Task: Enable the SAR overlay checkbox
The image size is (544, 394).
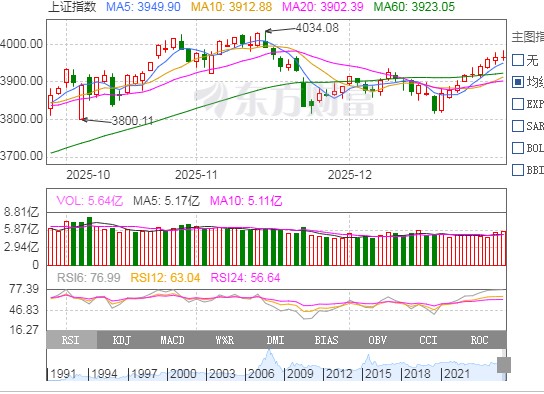Action: 518,126
